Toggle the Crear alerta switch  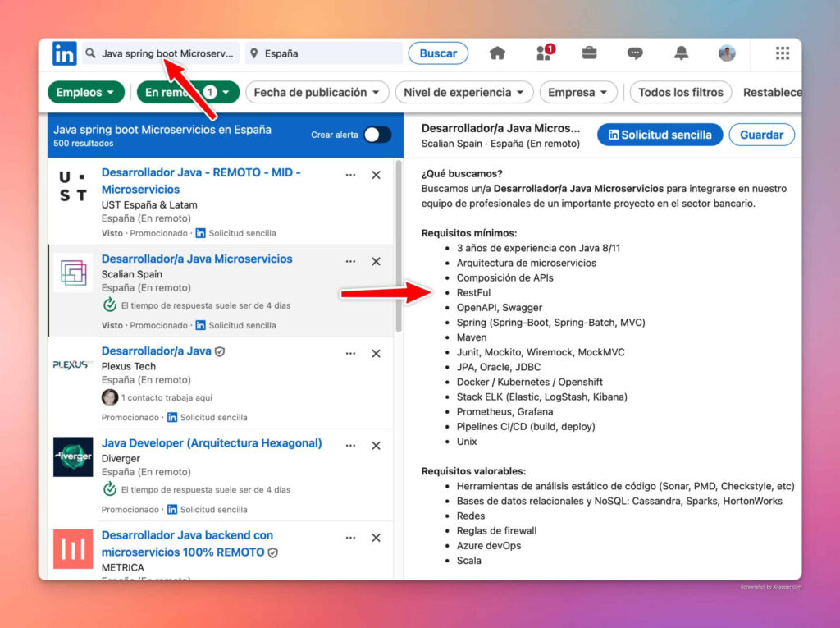(x=377, y=135)
